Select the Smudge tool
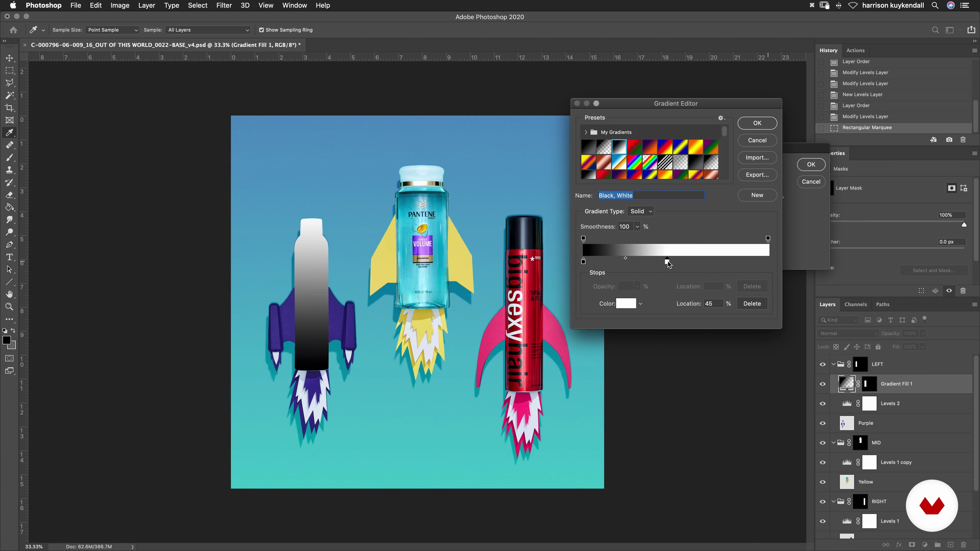The height and width of the screenshot is (551, 980). (9, 220)
